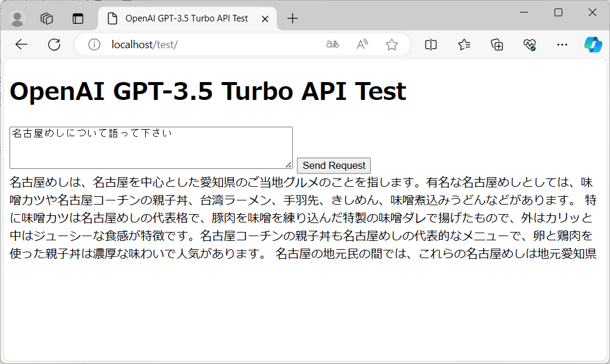610x364 pixels.
Task: Open the Workspaces icon
Action: click(46, 18)
